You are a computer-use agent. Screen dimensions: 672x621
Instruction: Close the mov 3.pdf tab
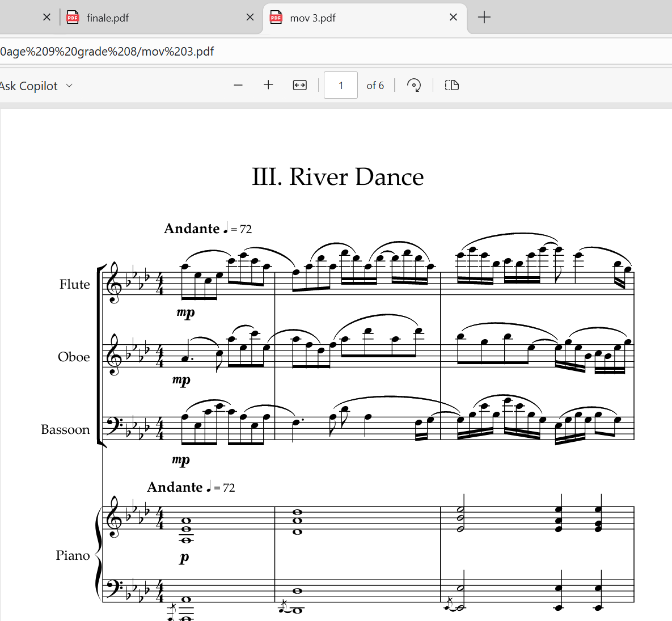click(x=453, y=17)
